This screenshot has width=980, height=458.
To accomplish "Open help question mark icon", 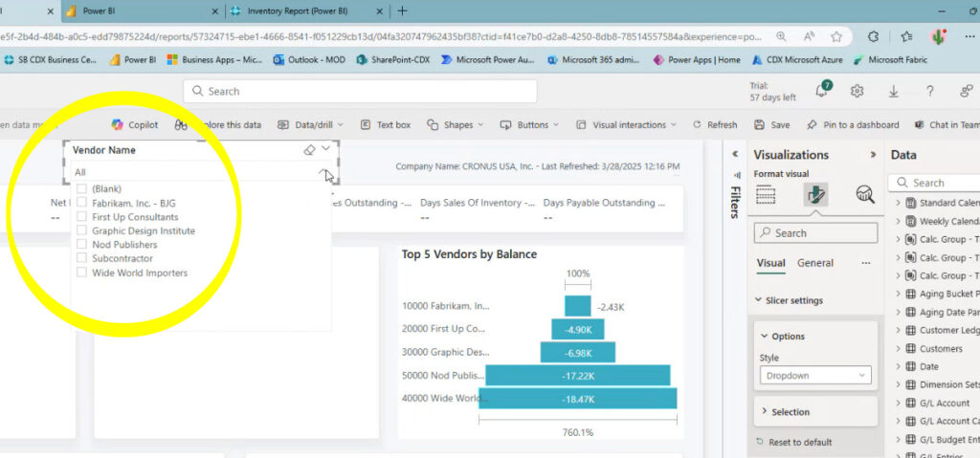I will point(930,91).
